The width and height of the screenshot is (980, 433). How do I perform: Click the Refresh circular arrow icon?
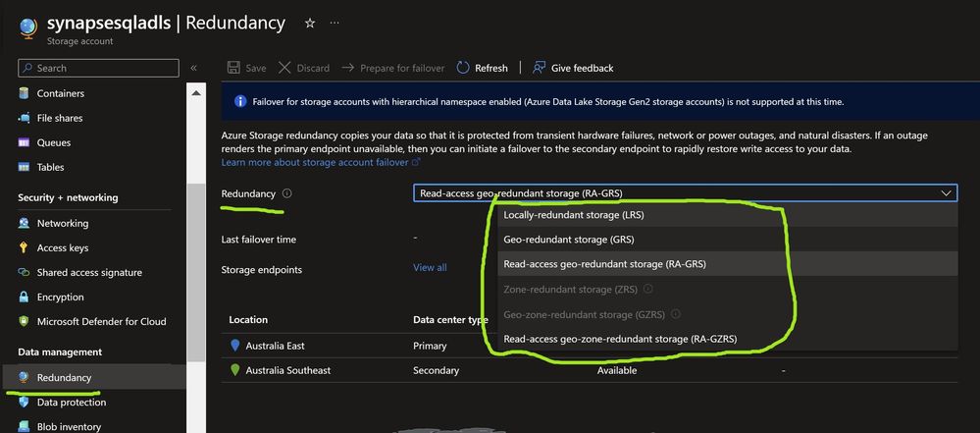point(463,68)
